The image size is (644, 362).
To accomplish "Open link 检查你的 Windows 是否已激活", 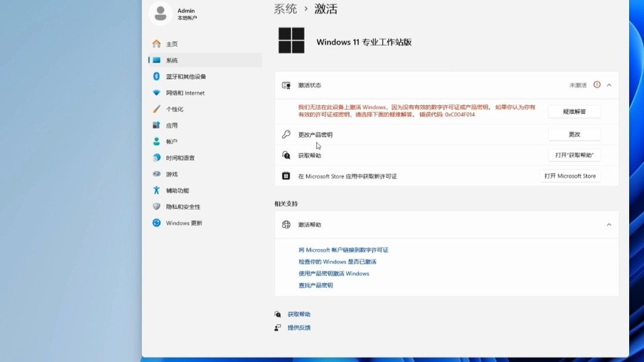I will 337,262.
